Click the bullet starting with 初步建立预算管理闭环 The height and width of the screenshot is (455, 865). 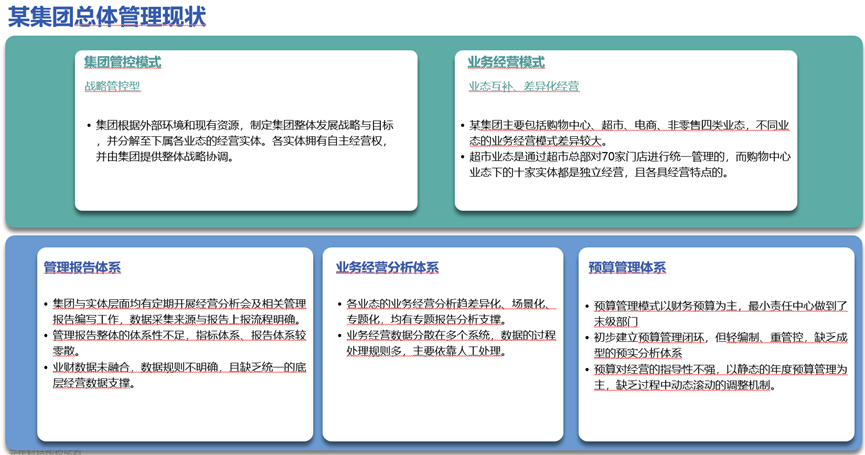tap(716, 345)
